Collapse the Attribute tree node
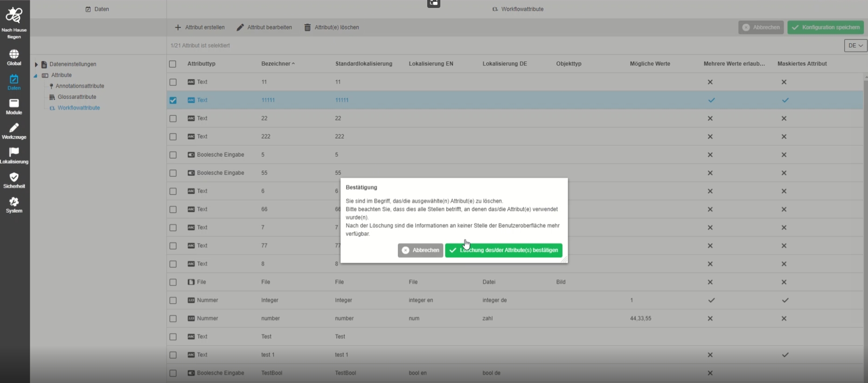Viewport: 868px width, 383px height. [x=35, y=76]
